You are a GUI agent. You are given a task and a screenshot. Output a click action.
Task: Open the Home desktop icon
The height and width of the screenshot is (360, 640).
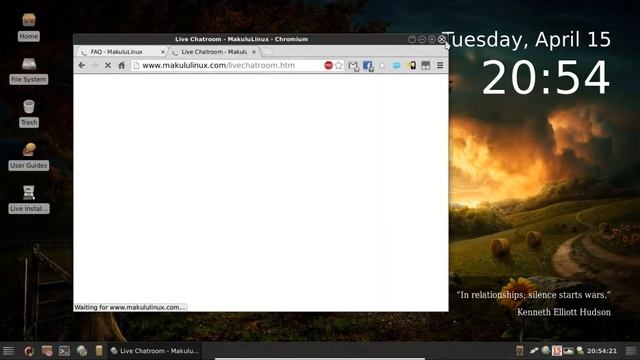(x=29, y=27)
